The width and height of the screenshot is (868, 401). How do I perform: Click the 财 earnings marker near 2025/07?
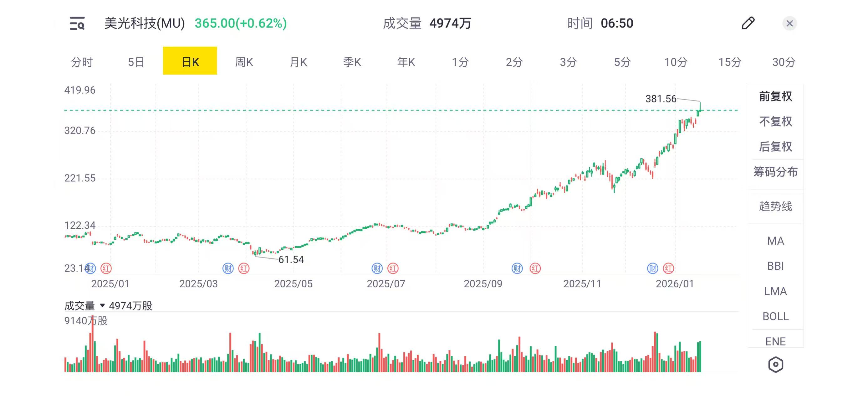(377, 268)
